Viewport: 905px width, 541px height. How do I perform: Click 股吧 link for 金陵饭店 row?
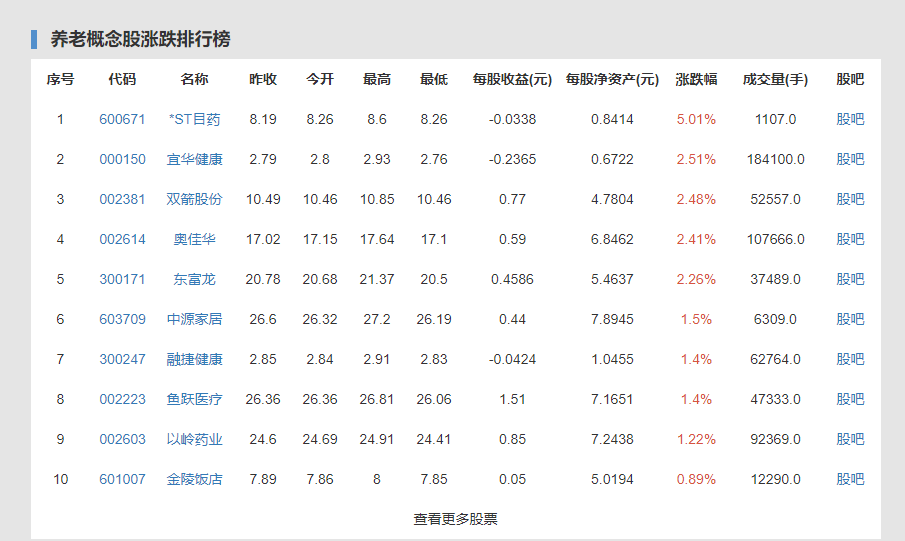point(850,479)
